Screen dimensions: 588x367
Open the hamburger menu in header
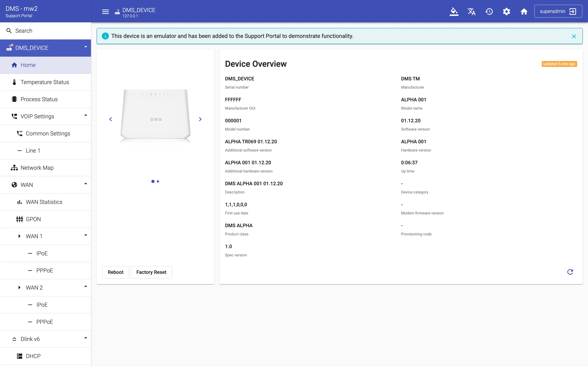[x=105, y=12]
